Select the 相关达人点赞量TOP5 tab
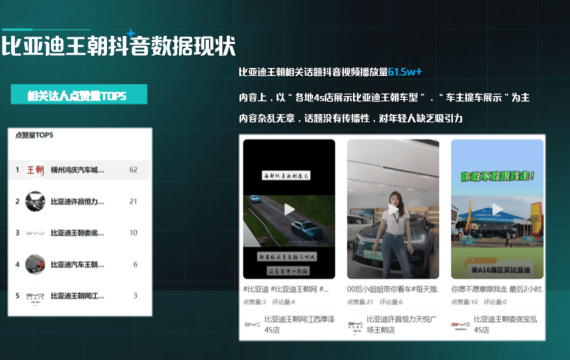 79,95
